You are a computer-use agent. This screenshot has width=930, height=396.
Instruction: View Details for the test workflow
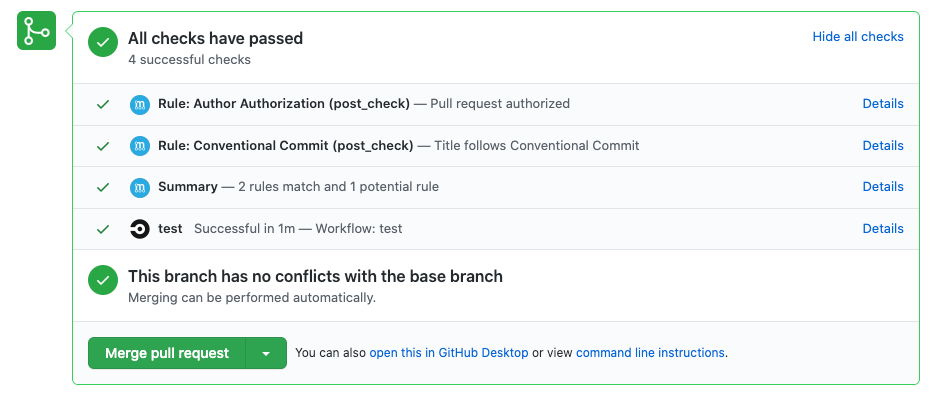[883, 229]
